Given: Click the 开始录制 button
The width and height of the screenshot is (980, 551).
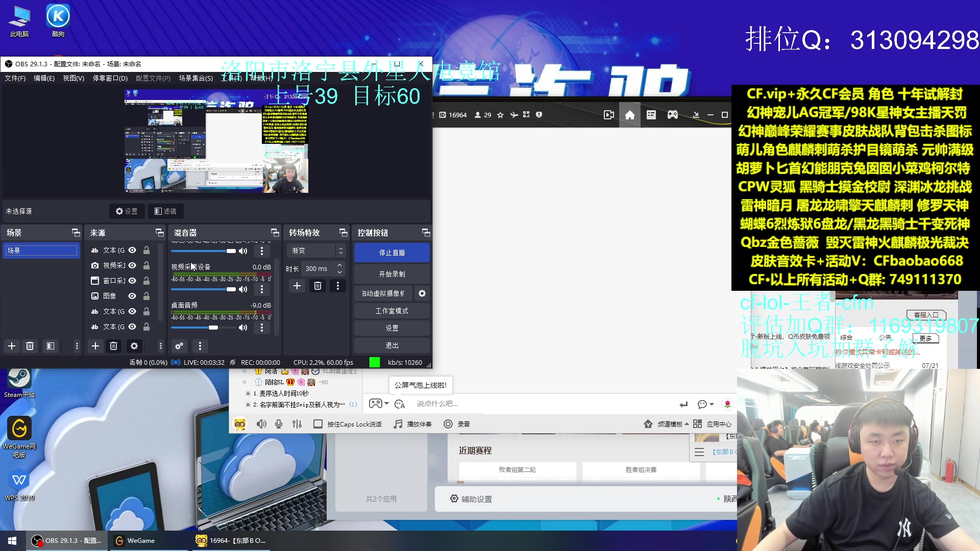Looking at the screenshot, I should [391, 274].
